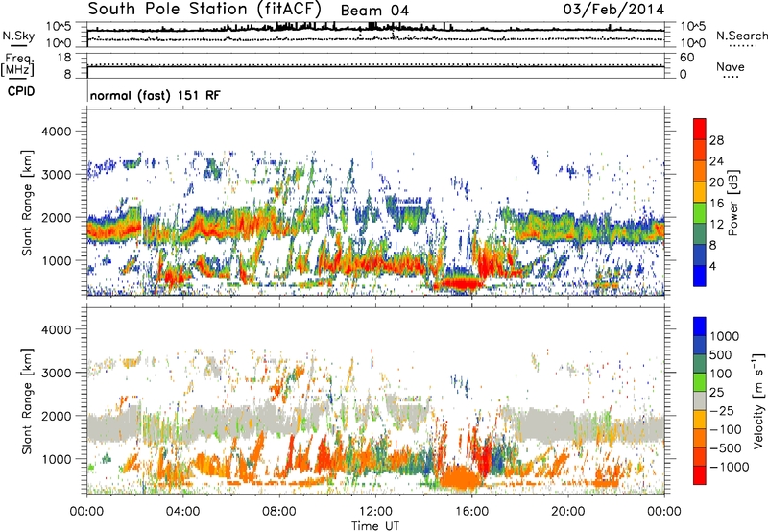Click the velocity panel 'Slant Range [km]' label

(27, 401)
